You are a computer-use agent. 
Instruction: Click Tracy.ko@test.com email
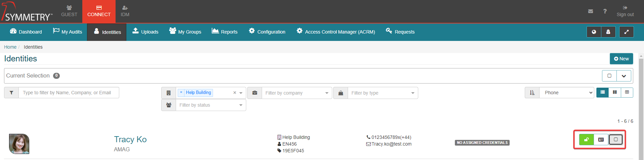click(x=391, y=144)
